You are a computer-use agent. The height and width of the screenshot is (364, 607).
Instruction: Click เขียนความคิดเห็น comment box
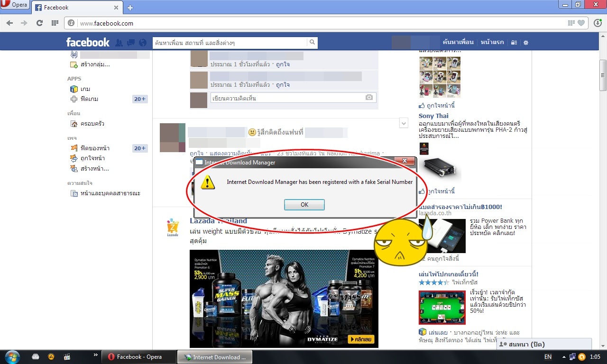coord(293,98)
